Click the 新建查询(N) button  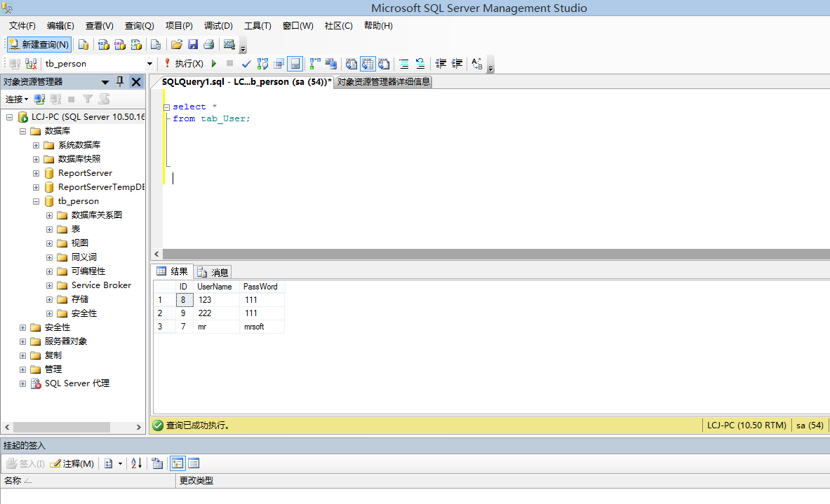click(x=39, y=44)
